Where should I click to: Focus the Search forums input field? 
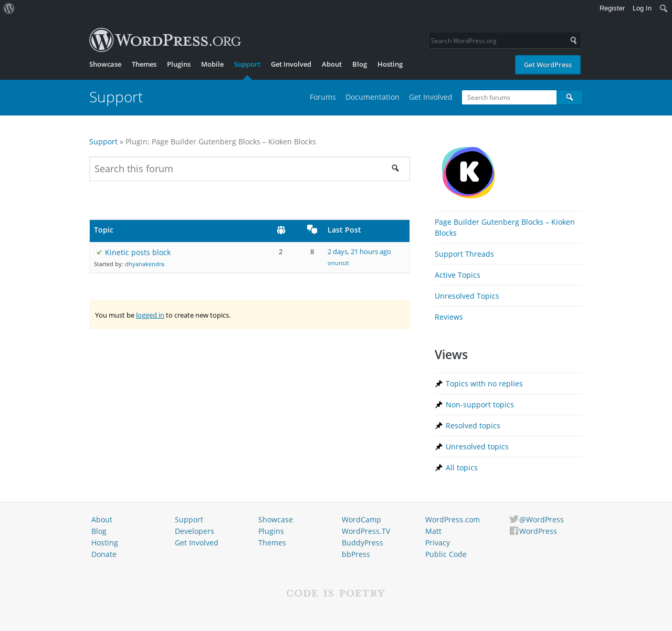[x=509, y=98]
